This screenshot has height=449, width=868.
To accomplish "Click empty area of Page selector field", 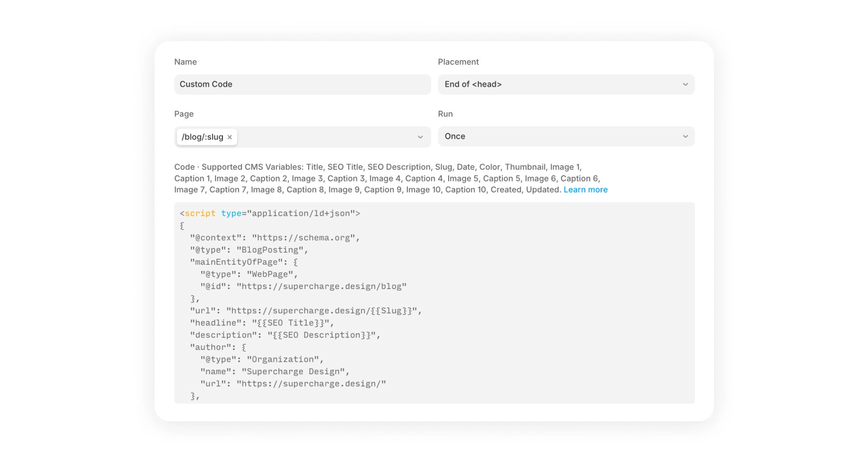I will point(325,137).
